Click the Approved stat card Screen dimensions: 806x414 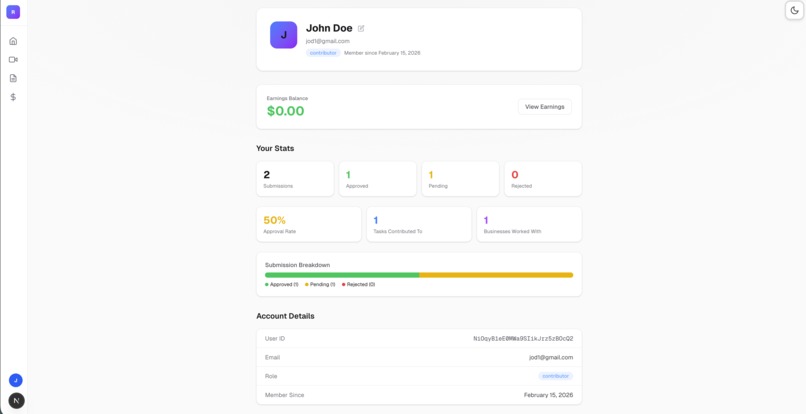tap(378, 179)
